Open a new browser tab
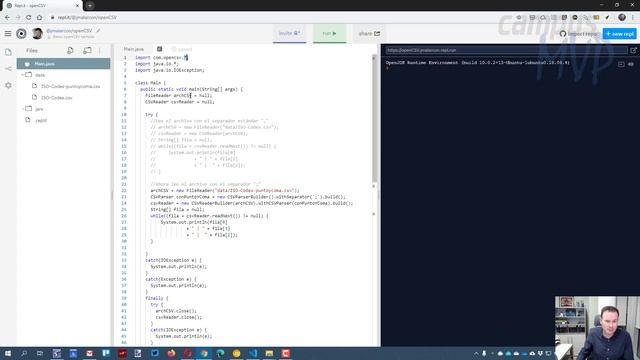The height and width of the screenshot is (360, 640). coord(90,6)
